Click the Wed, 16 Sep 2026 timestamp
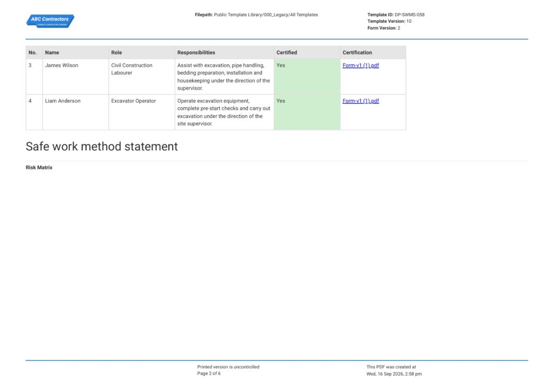The height and width of the screenshot is (392, 554). coord(394,374)
